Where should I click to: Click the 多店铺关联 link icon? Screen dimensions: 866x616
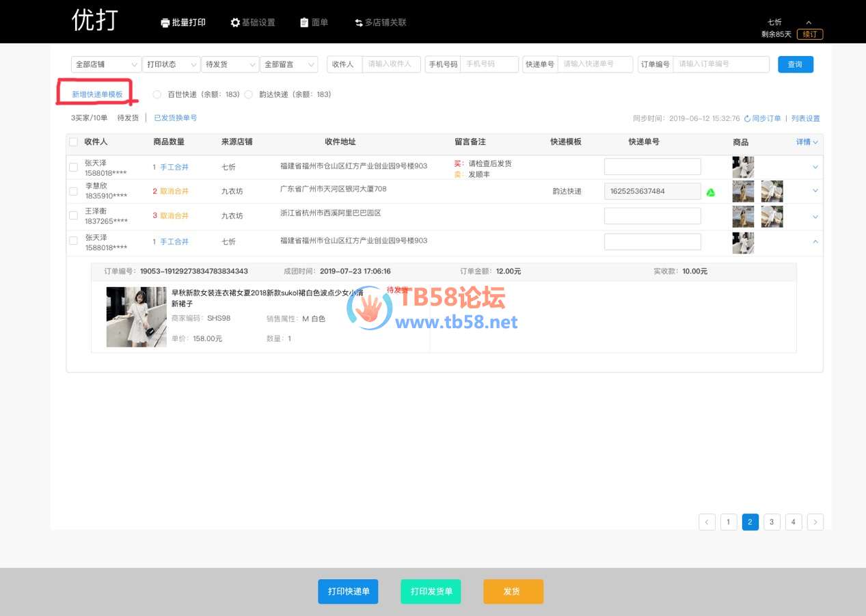click(358, 23)
